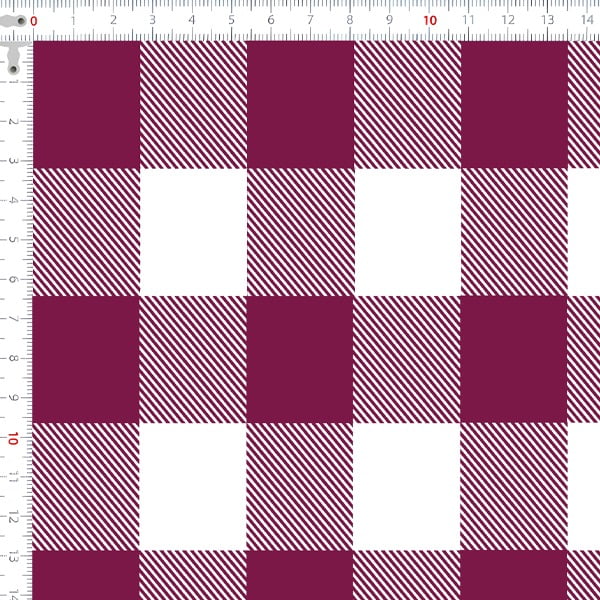Viewport: 600px width, 600px height.
Task: Click the number 5 on the left ruler
Action: [13, 240]
